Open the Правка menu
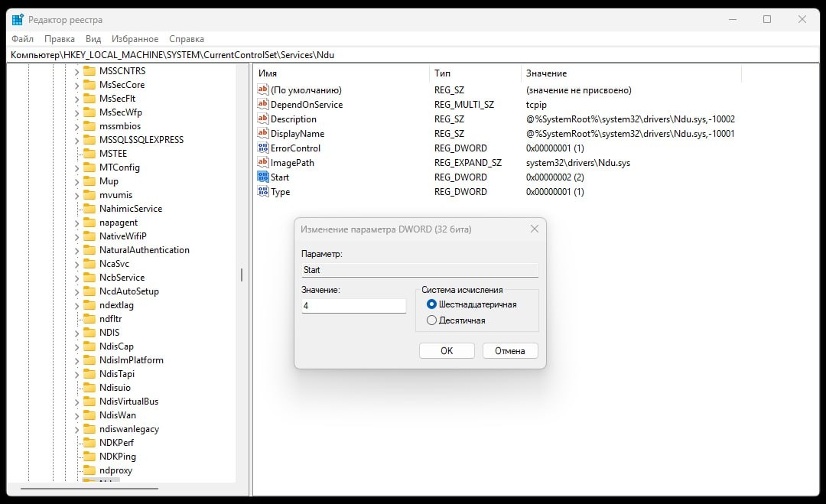Screen dimensions: 826x504 pyautogui.click(x=60, y=38)
